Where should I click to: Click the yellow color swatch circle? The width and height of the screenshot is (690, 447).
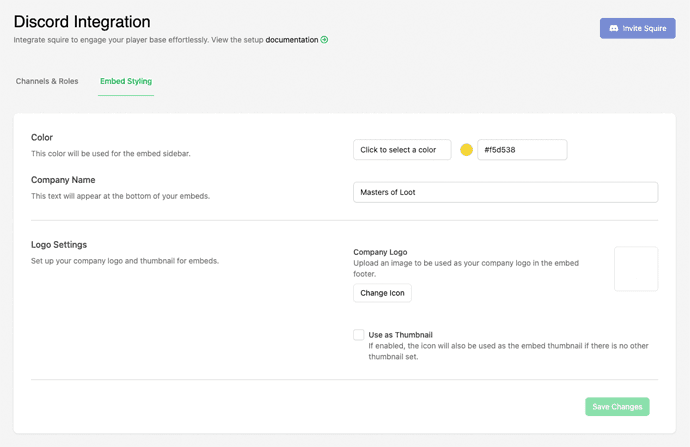pyautogui.click(x=466, y=150)
